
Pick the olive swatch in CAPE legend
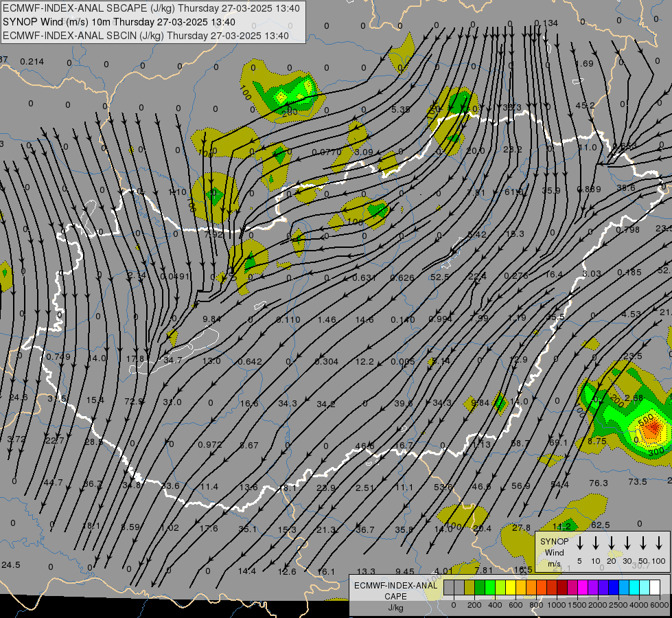pos(470,587)
